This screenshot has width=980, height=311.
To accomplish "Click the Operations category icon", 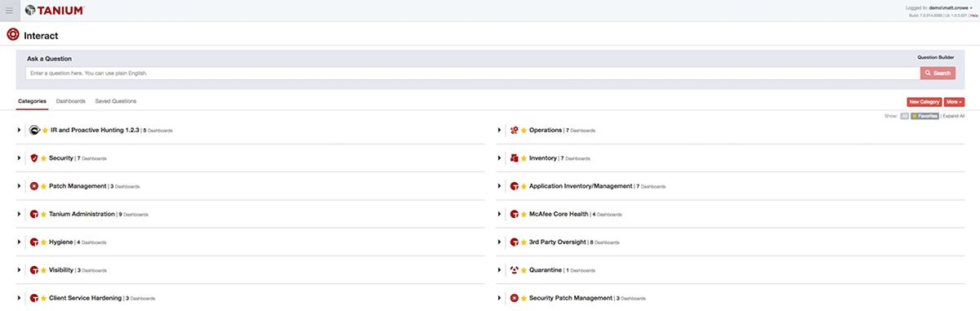I will pos(514,130).
